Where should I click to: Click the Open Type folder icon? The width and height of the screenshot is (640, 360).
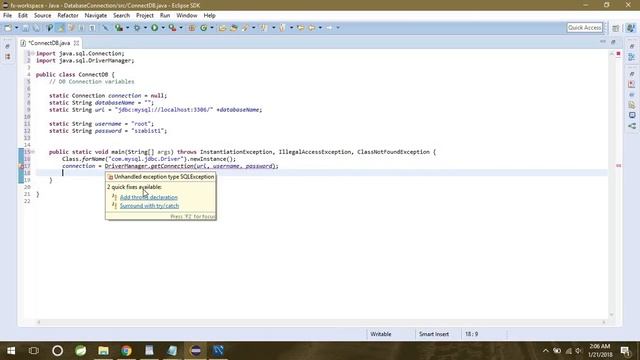click(x=222, y=28)
